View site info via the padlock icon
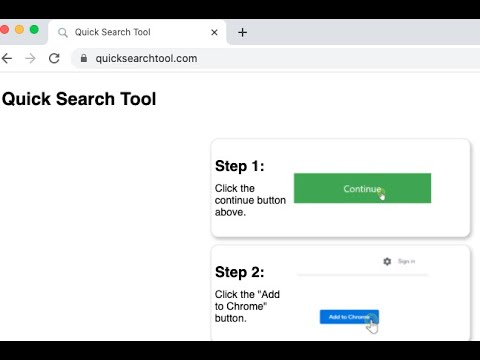 click(x=84, y=58)
